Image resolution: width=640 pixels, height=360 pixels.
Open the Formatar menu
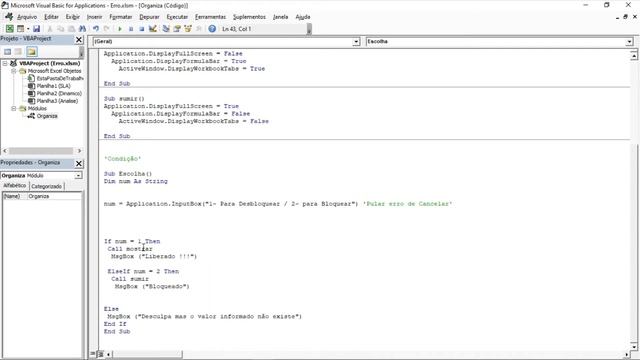click(120, 17)
